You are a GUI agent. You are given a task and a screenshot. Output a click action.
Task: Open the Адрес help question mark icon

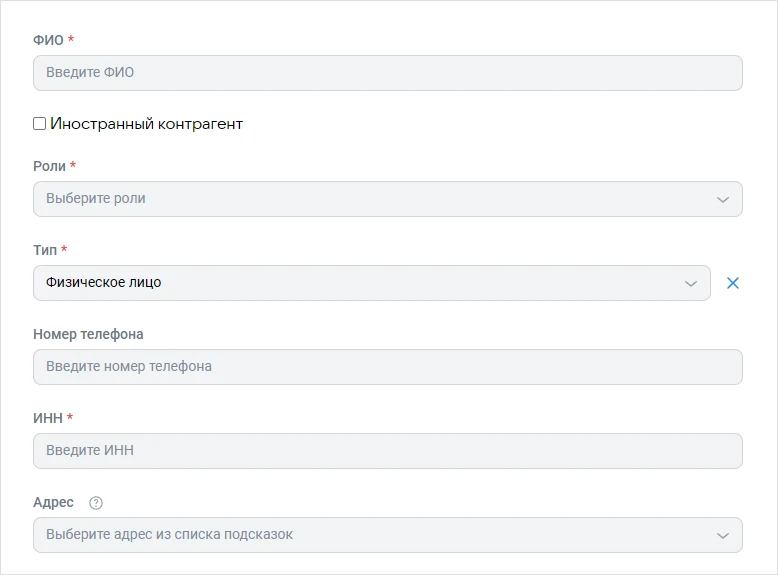point(96,503)
